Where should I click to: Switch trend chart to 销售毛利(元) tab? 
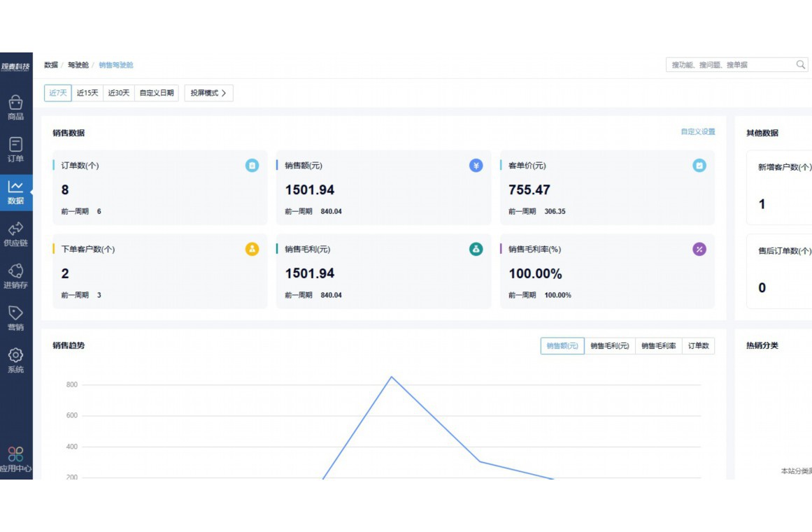pyautogui.click(x=609, y=346)
